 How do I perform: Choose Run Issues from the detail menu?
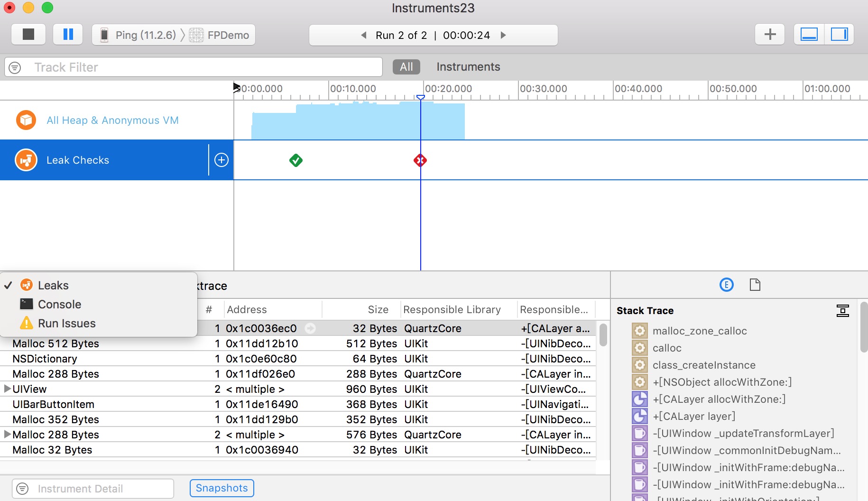pos(66,324)
